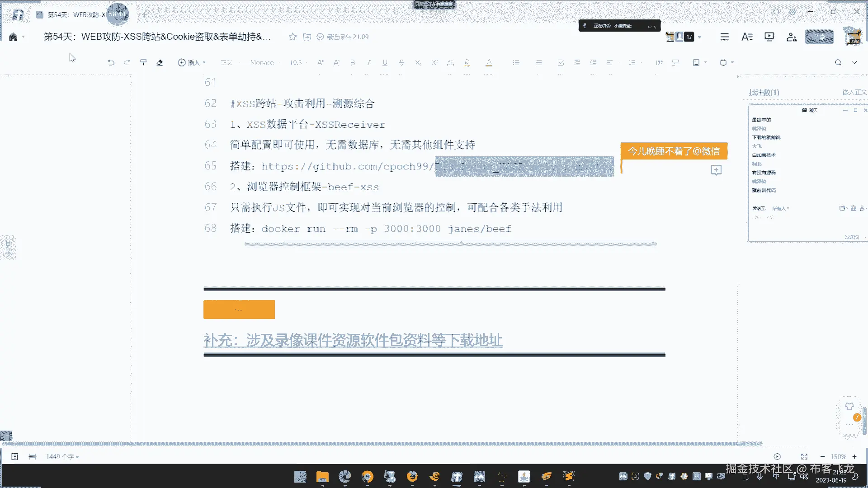868x488 pixels.
Task: Open the 补充 download address link
Action: click(353, 340)
